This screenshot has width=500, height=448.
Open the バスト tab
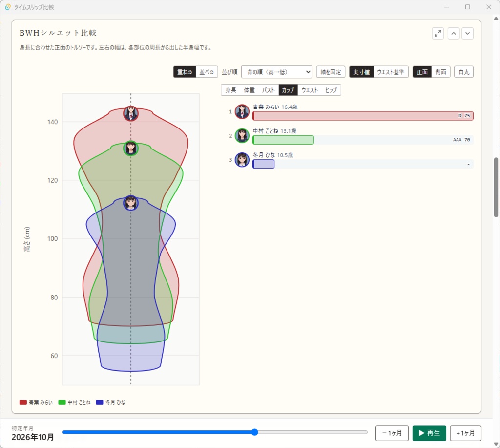tap(269, 90)
